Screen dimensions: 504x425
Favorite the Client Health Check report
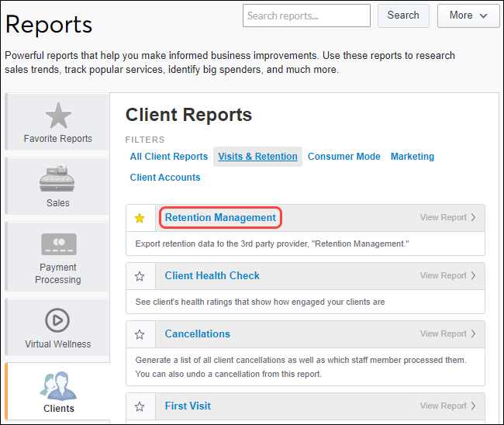click(x=140, y=276)
